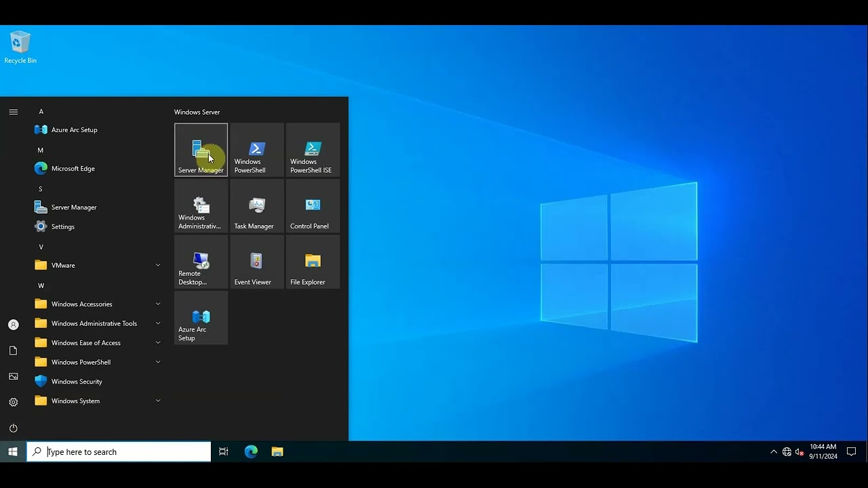Jump to the letter W section header

click(41, 285)
